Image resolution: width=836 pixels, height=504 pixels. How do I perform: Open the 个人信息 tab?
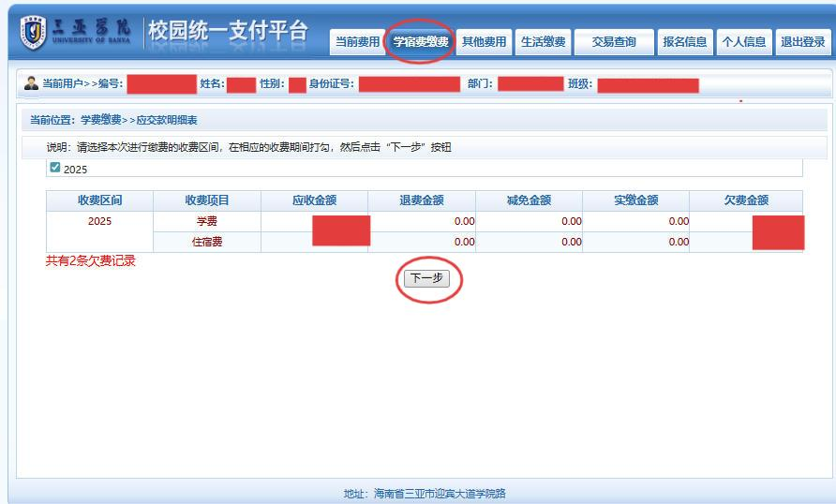[743, 42]
